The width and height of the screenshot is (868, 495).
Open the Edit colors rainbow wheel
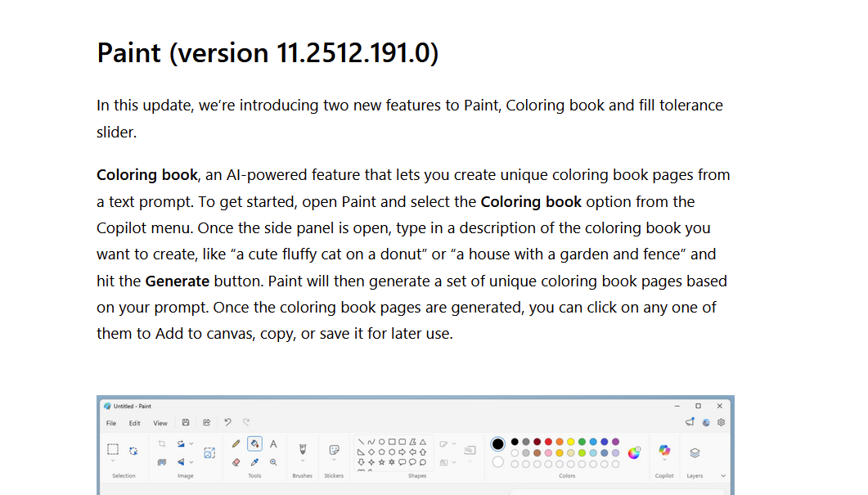tap(634, 452)
